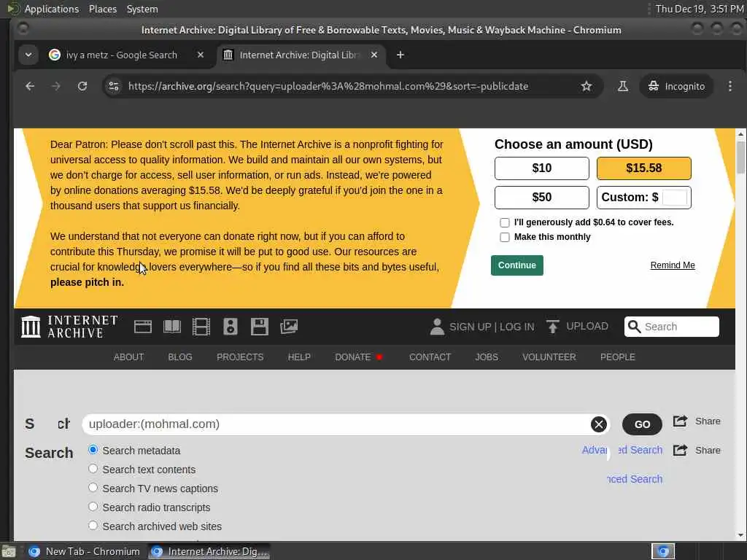Choose the $50 donation amount
747x560 pixels.
(542, 197)
